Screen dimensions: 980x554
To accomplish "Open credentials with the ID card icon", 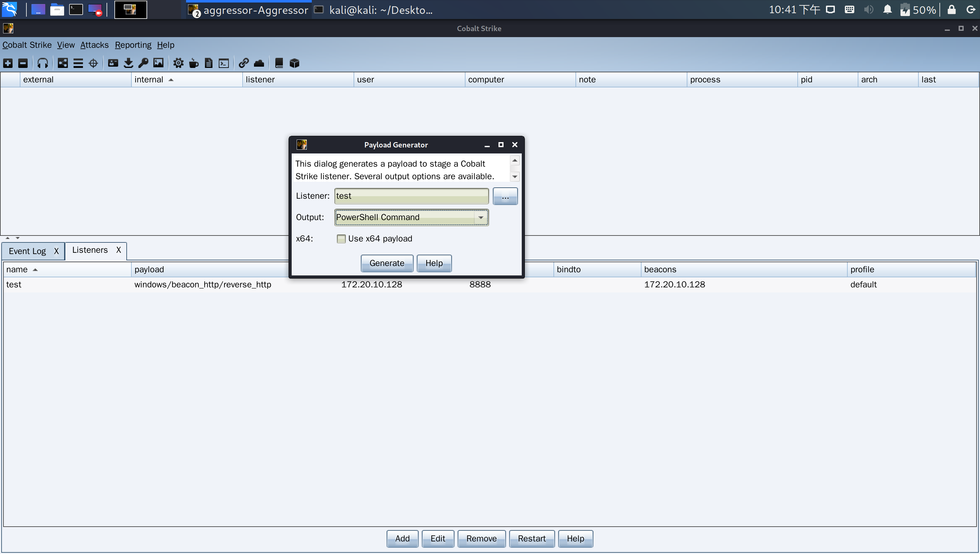I will click(x=113, y=63).
